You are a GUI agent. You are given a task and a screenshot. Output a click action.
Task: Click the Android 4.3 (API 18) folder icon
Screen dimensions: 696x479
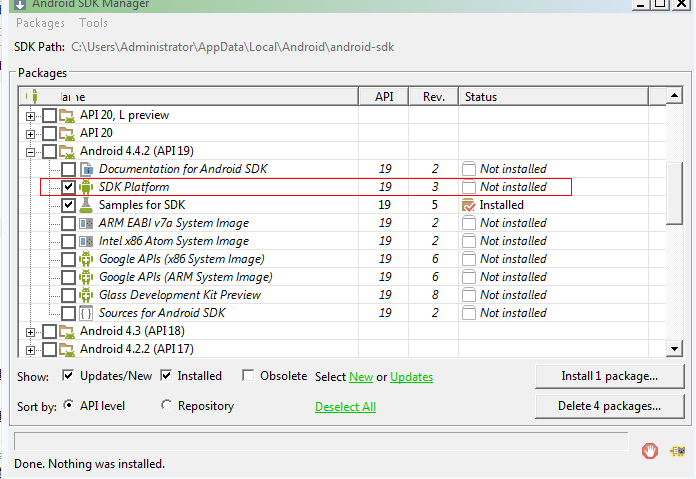pos(67,332)
